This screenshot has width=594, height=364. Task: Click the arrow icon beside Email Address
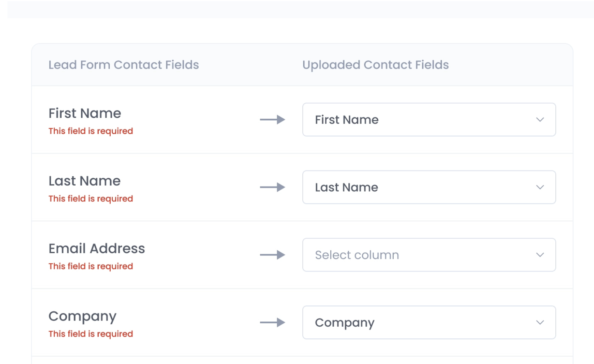pos(272,255)
